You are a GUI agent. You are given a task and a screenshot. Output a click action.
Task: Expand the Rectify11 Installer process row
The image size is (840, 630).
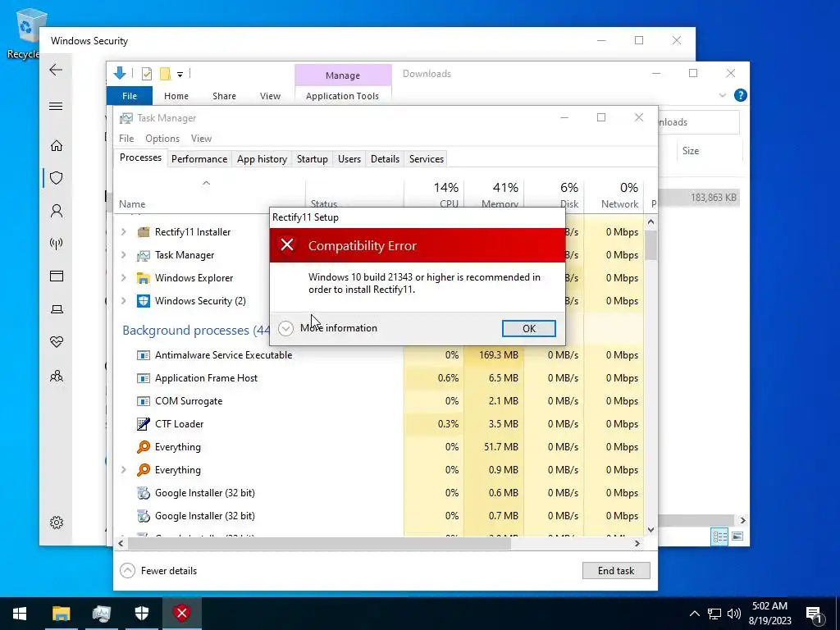pos(124,232)
